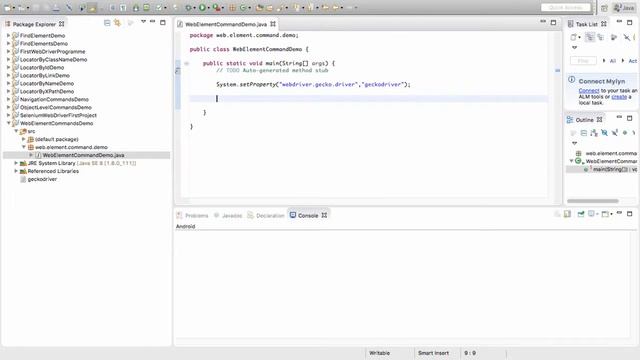Open the Java perspective button
The image size is (640, 360).
[x=624, y=8]
